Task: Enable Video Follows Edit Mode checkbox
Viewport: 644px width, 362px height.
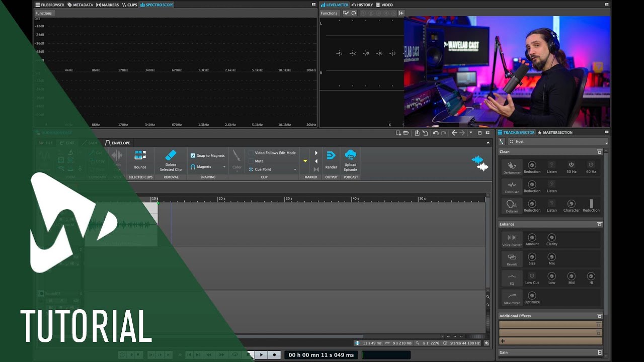Action: click(x=251, y=153)
